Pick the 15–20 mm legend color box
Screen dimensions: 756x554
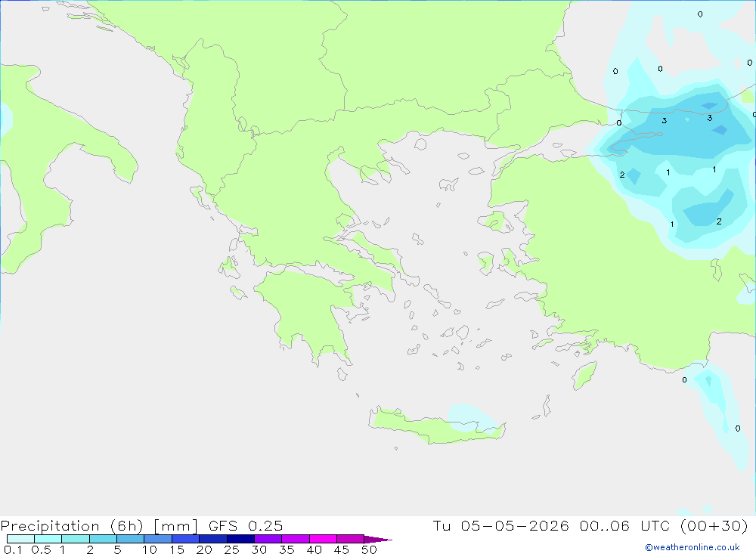(x=186, y=539)
